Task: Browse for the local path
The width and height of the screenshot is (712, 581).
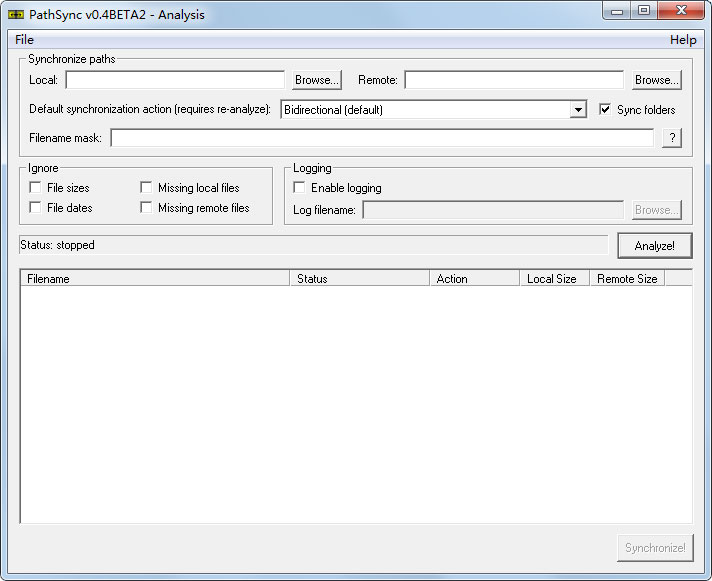Action: (x=317, y=80)
